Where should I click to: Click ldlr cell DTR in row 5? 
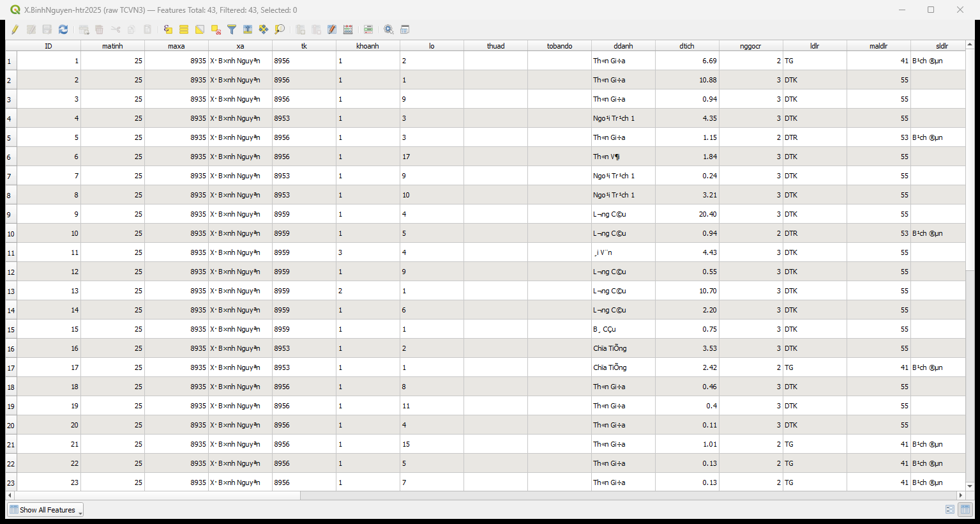[815, 137]
